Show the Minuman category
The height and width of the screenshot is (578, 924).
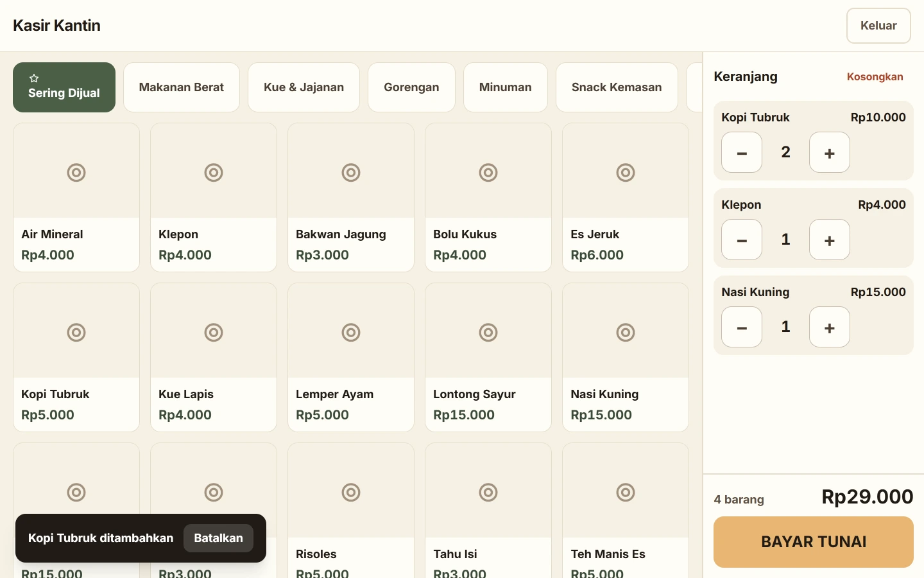(506, 87)
